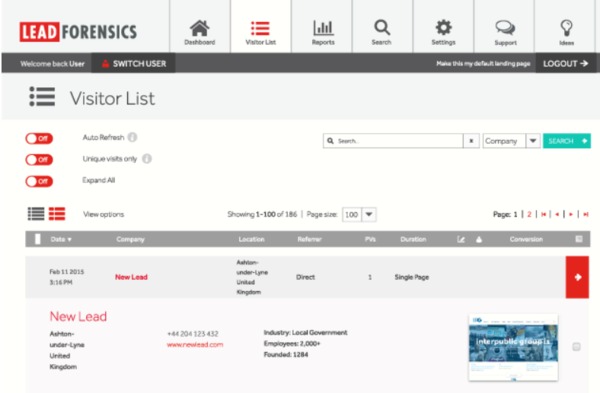
Task: Click Make this my default landing page
Action: pos(483,64)
